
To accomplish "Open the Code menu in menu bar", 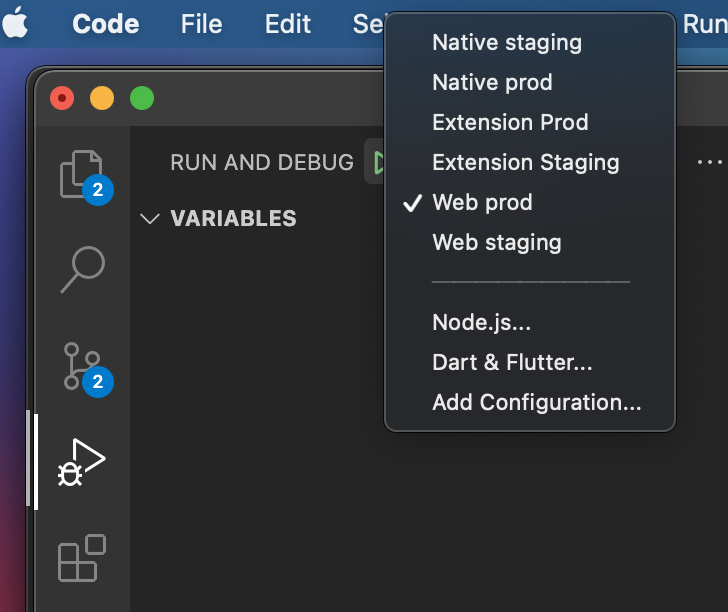I will click(105, 24).
